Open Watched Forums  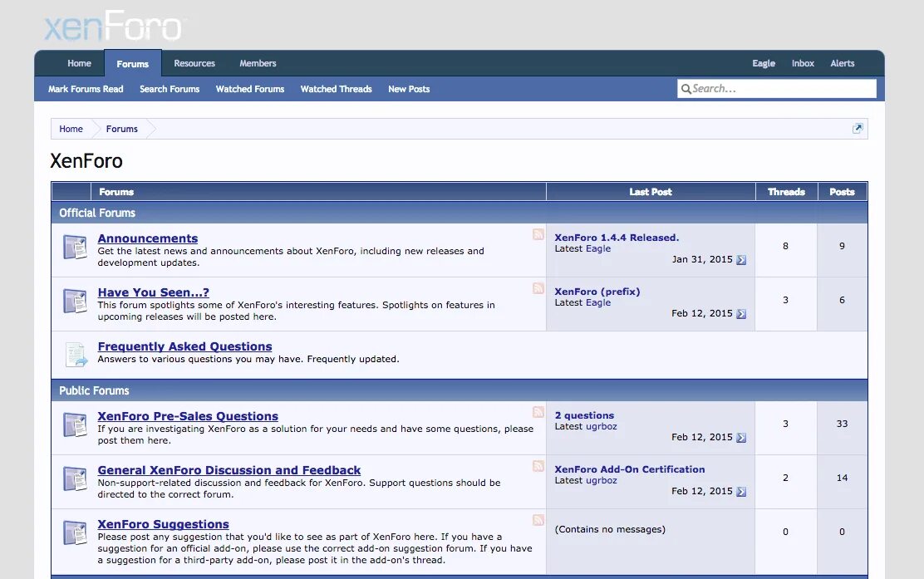point(250,89)
